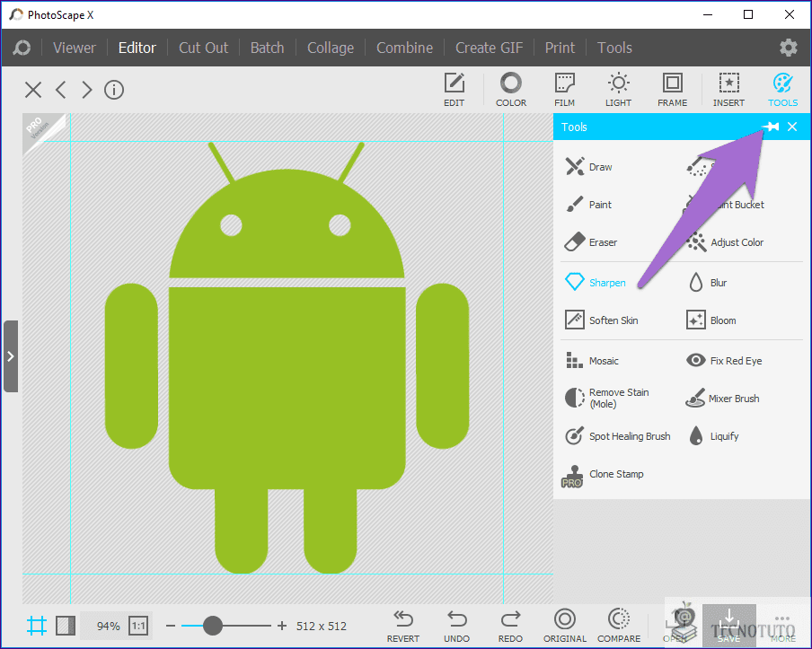Select the Fix Red Eye tool
Screen dimensions: 812x649
pyautogui.click(x=724, y=361)
